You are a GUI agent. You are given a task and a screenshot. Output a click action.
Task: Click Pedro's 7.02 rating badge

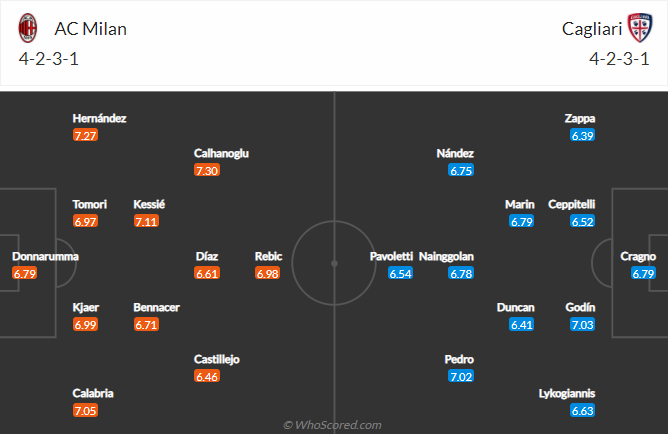point(461,376)
